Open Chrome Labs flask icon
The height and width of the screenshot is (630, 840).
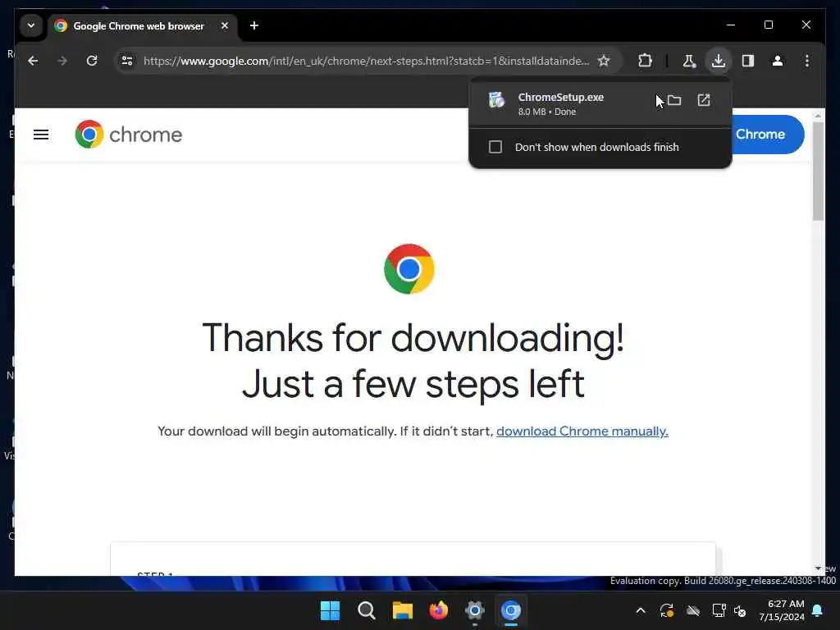pyautogui.click(x=689, y=61)
